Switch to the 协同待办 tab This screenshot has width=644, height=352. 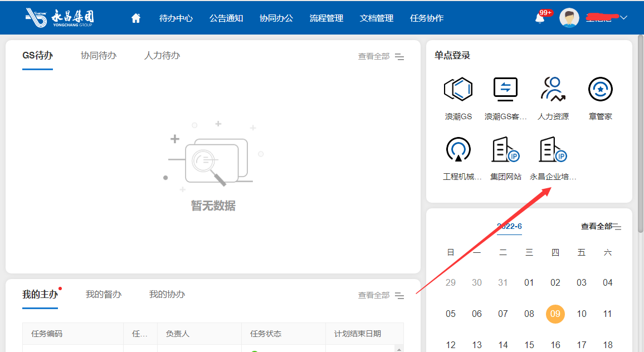point(99,56)
